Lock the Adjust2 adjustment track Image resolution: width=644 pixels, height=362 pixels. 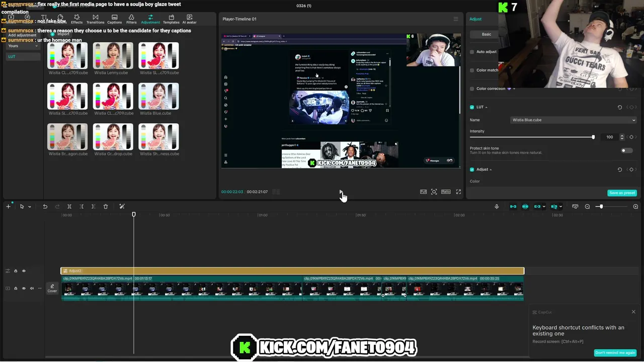(16, 271)
